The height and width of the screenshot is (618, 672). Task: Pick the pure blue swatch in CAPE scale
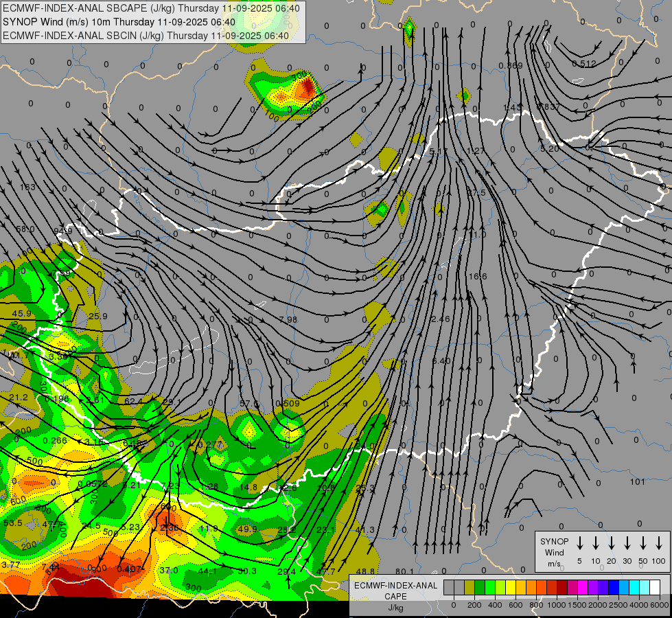pyautogui.click(x=613, y=588)
